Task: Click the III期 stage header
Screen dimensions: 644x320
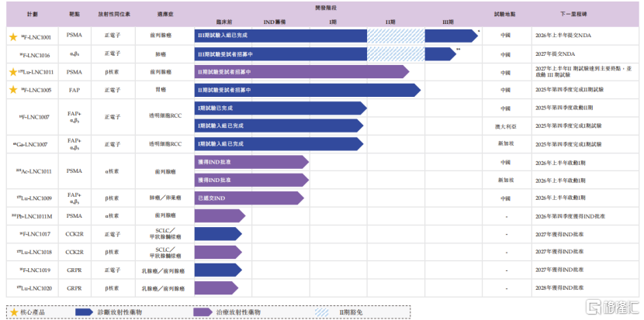Action: tap(448, 22)
